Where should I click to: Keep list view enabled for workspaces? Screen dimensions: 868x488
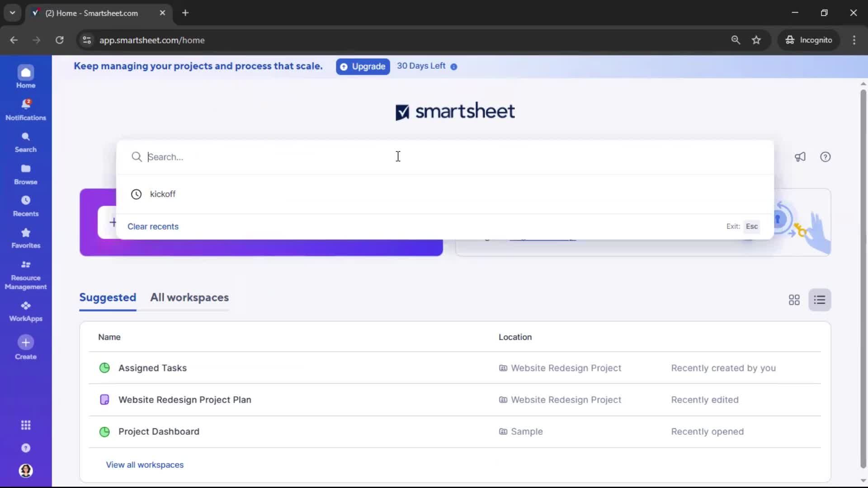tap(820, 300)
